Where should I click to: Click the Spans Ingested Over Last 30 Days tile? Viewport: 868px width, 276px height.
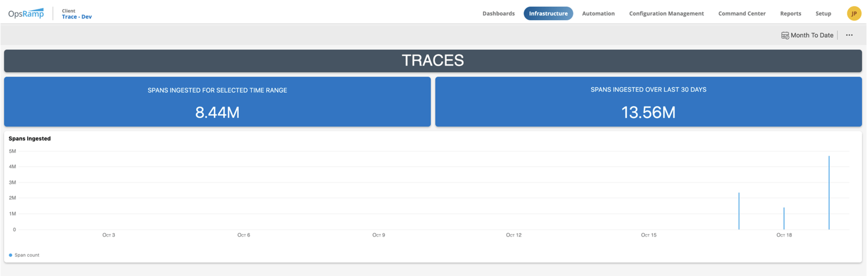(x=648, y=102)
